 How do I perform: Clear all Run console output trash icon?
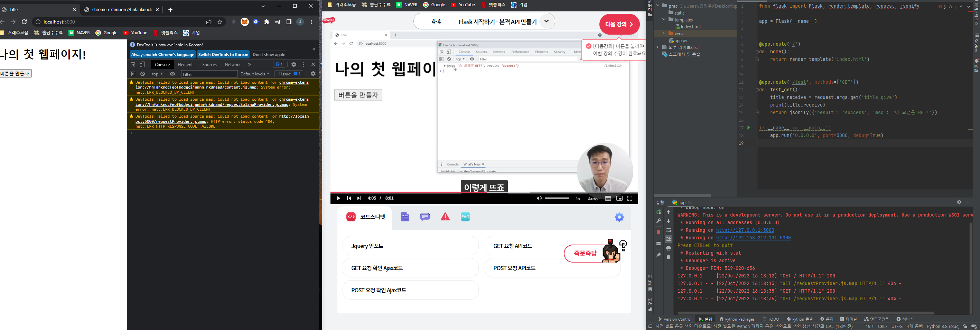pos(669,257)
